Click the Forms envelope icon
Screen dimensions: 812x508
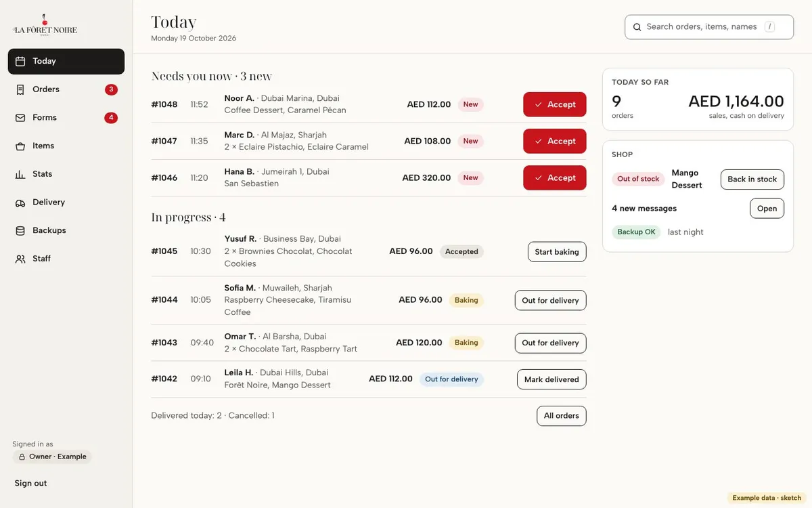(x=20, y=118)
